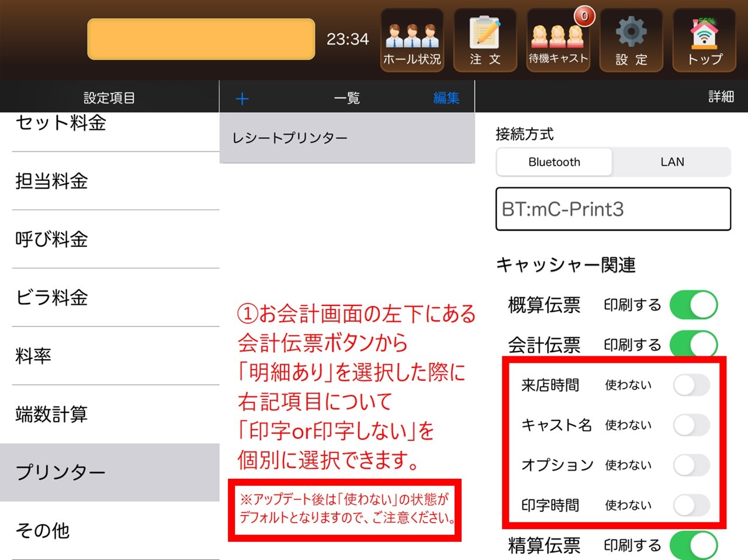Open the ホール状況 hall status screen
Viewport: 748px width, 560px height.
[412, 40]
